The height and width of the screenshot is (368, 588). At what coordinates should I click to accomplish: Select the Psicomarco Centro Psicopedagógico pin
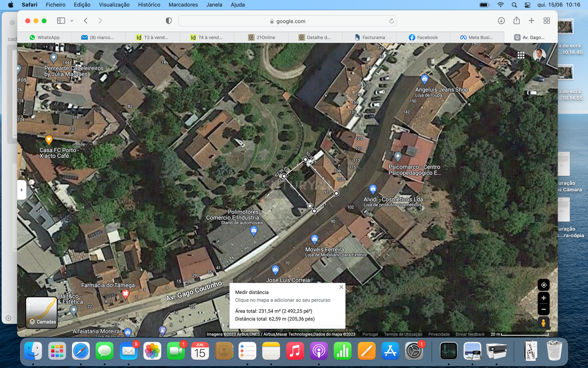[398, 157]
